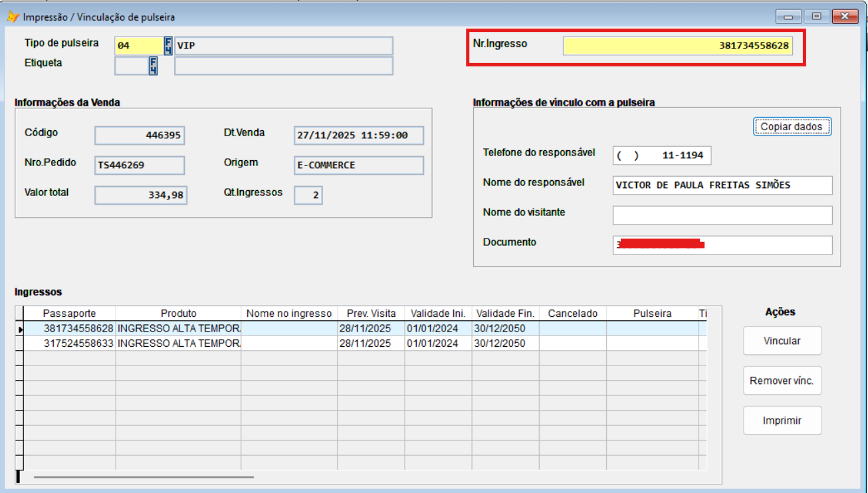This screenshot has width=868, height=493.
Task: Select the Telefone do responsável field
Action: click(x=661, y=155)
